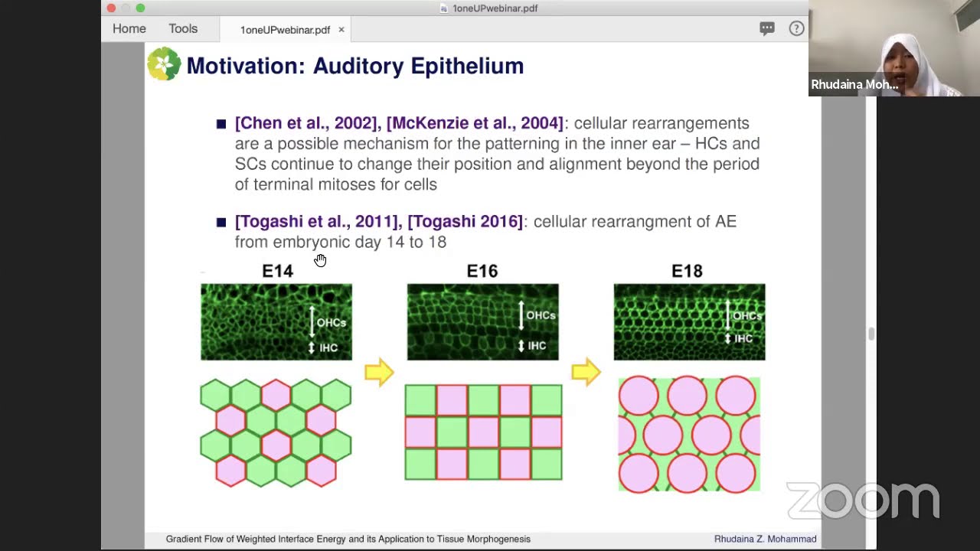Click the E18 circular cell diagram
This screenshot has width=980, height=551.
coord(689,434)
